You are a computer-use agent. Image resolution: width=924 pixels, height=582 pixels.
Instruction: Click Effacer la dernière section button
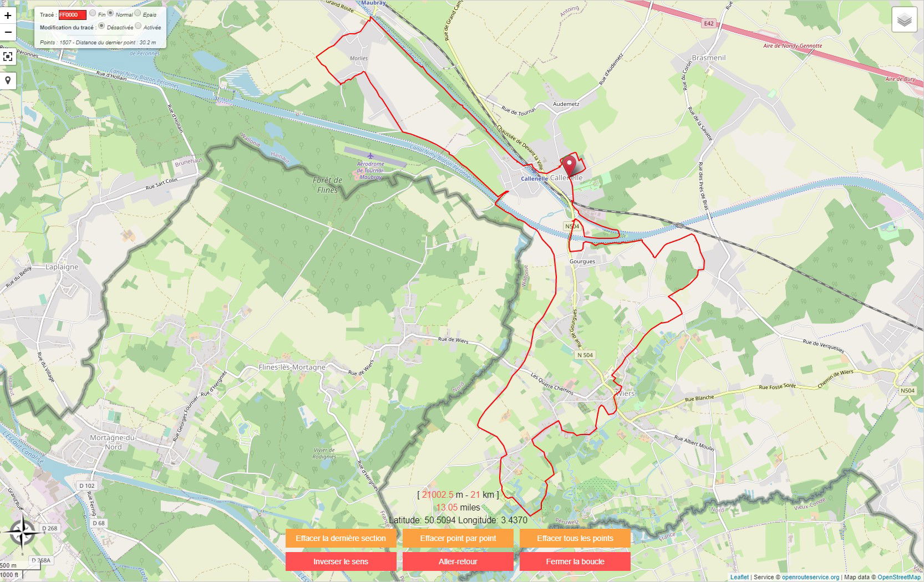[x=341, y=538]
